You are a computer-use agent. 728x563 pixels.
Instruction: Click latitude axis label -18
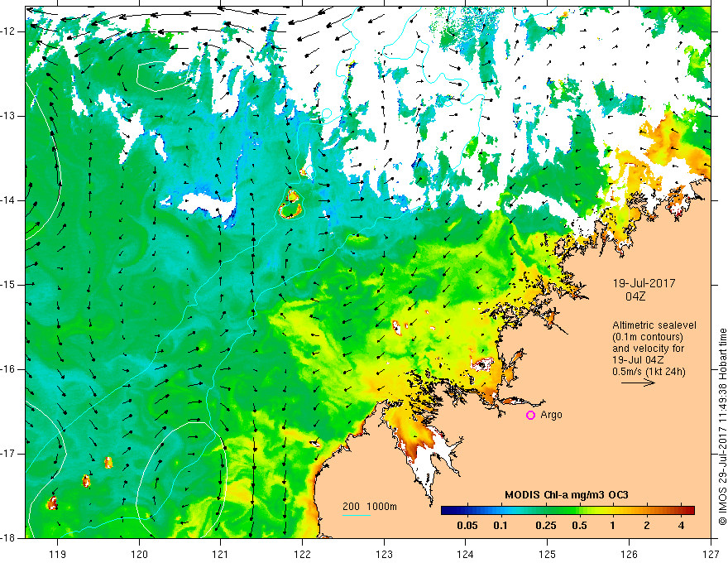[8, 538]
